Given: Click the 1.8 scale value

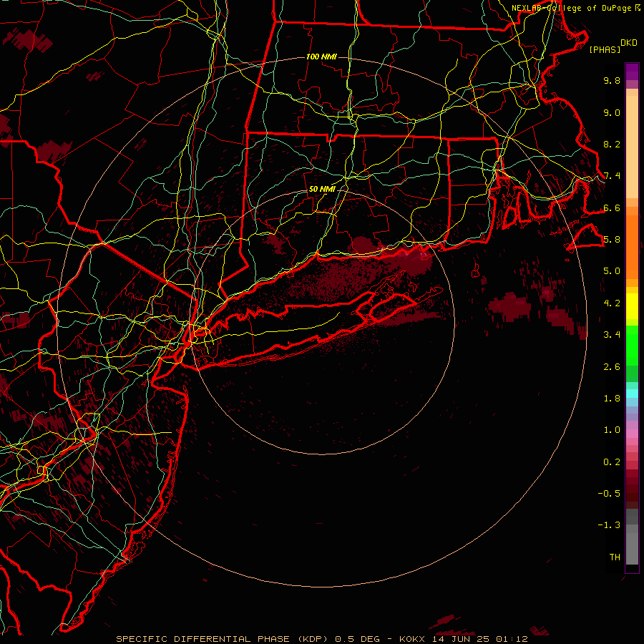Looking at the screenshot, I should [612, 399].
